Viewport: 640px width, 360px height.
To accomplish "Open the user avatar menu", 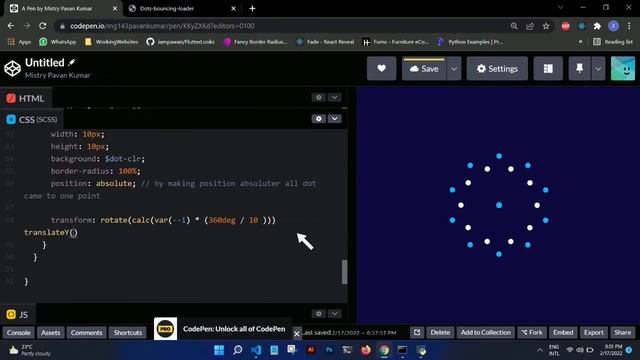I will 622,69.
